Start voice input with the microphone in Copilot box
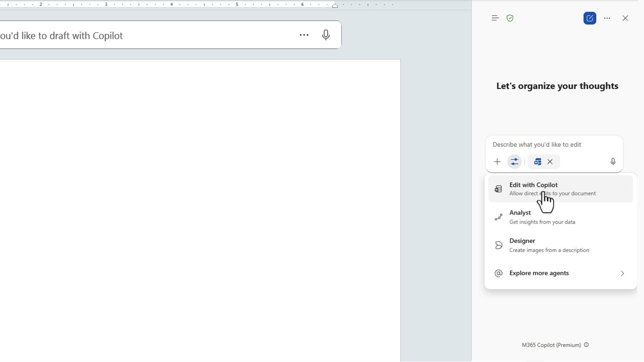This screenshot has height=362, width=644. tap(613, 162)
